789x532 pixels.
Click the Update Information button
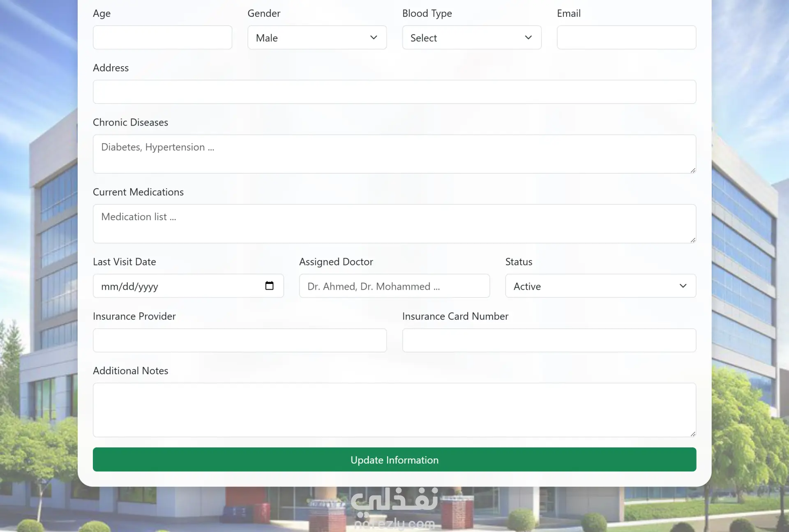pyautogui.click(x=394, y=459)
